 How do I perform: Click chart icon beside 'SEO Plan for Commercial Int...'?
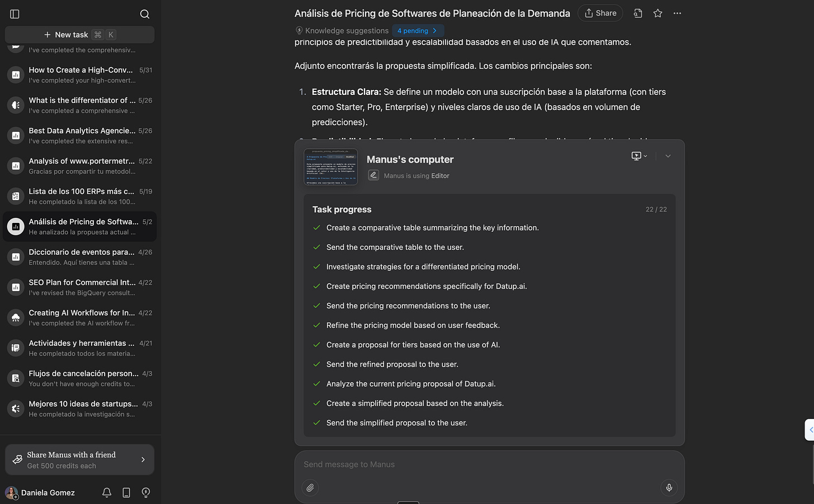[x=16, y=287]
